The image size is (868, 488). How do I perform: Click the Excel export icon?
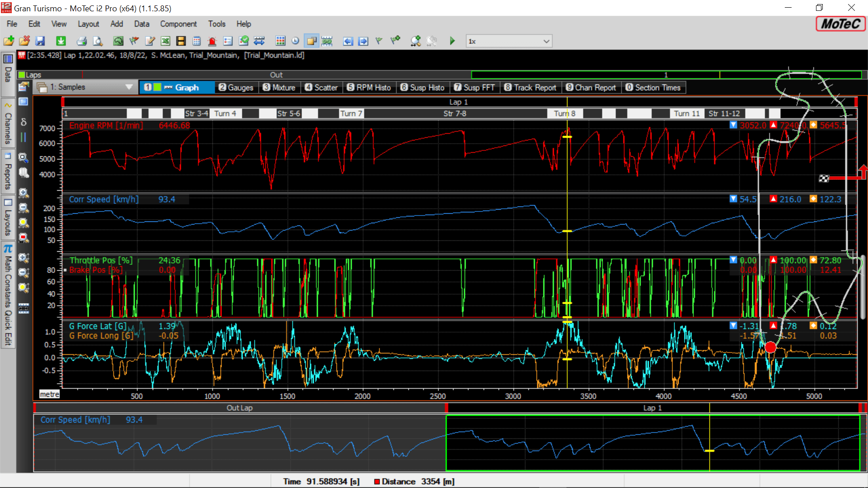(165, 41)
